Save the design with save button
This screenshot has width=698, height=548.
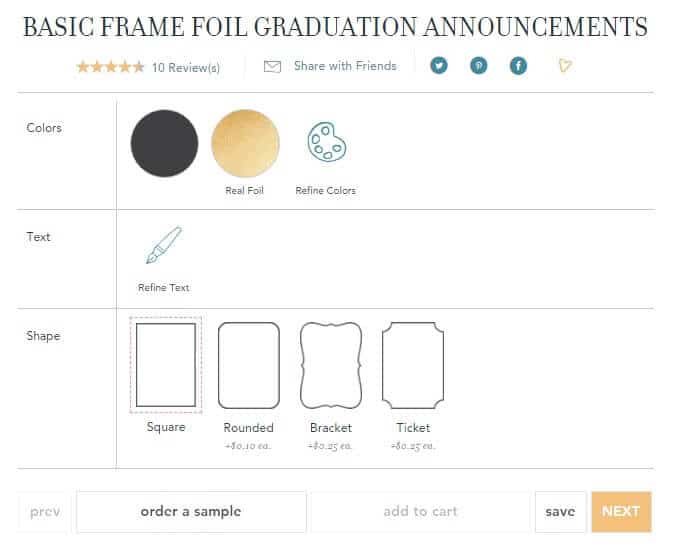pos(560,511)
